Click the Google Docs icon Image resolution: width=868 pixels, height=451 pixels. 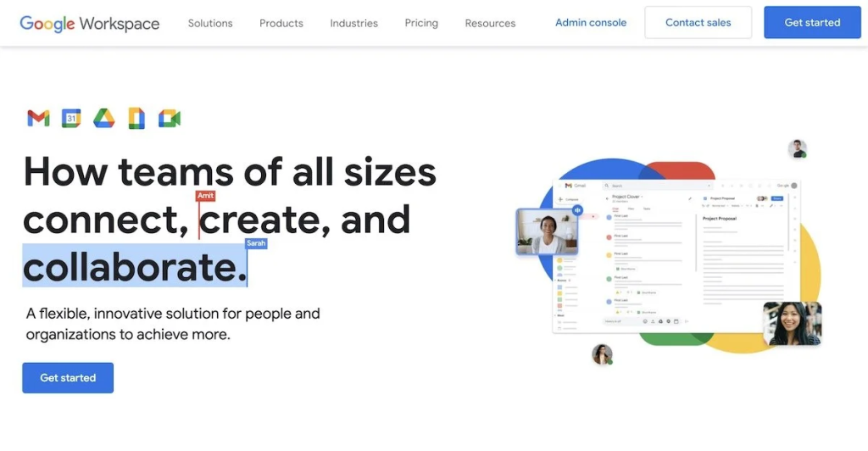pos(136,119)
